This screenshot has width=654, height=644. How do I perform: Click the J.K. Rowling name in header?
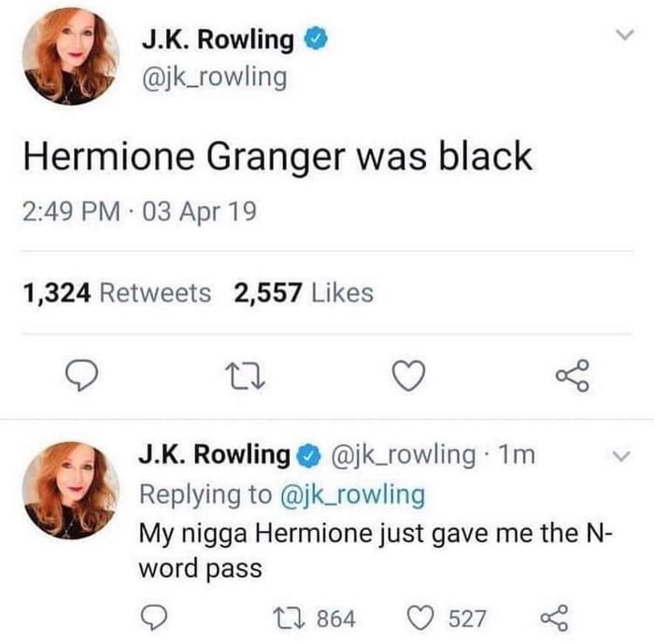click(218, 40)
